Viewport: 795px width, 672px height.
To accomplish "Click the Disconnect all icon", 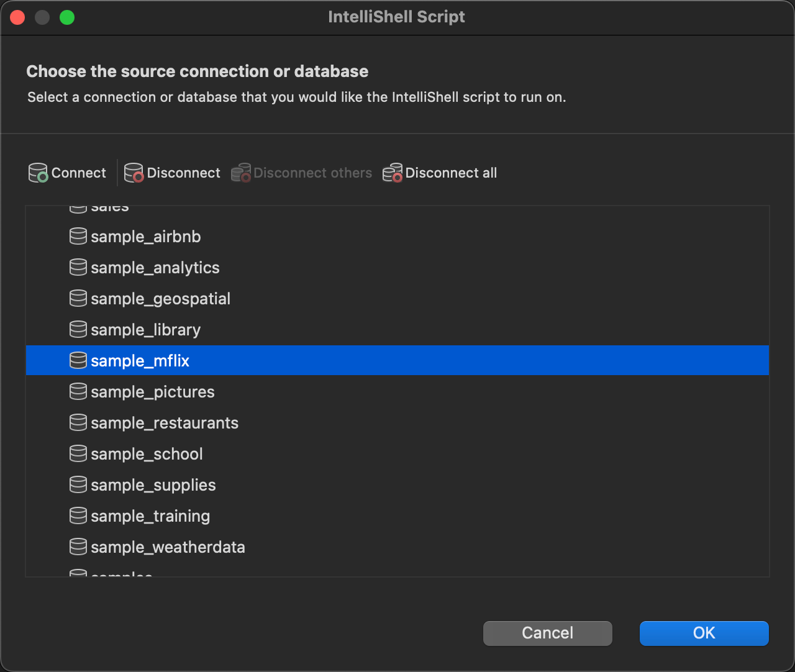I will [393, 173].
